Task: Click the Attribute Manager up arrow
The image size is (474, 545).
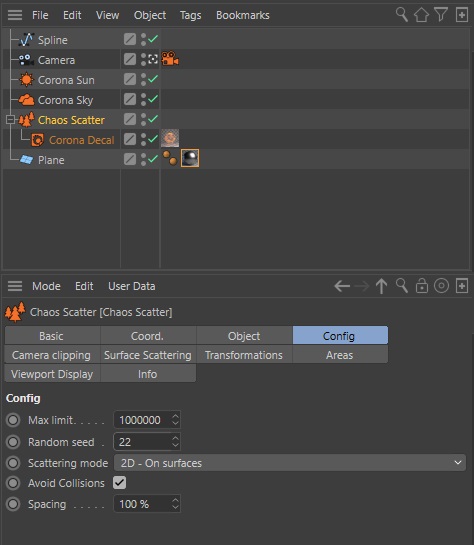Action: (x=381, y=286)
